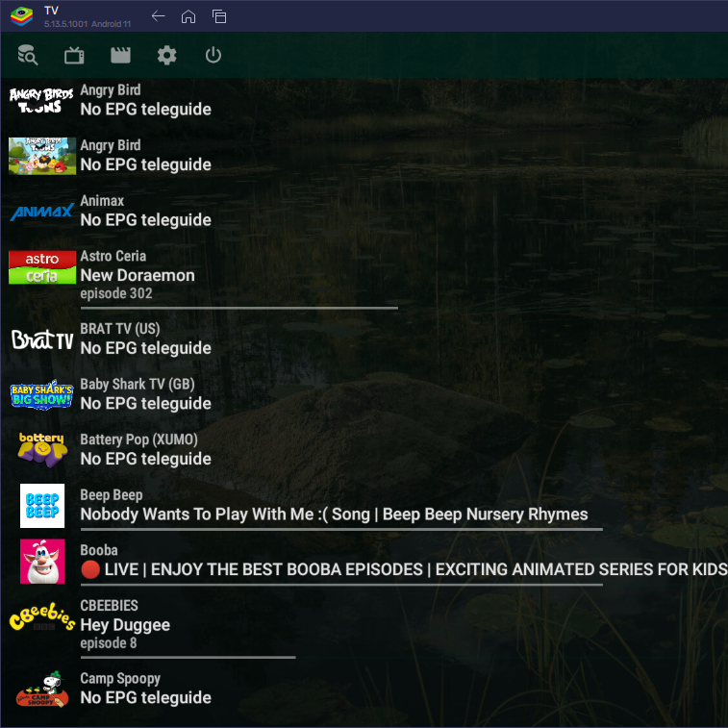This screenshot has width=728, height=728.
Task: Open the settings gear icon
Action: point(166,55)
